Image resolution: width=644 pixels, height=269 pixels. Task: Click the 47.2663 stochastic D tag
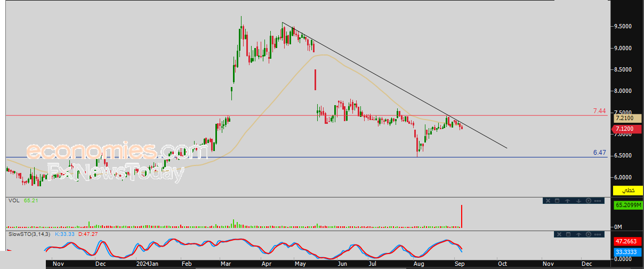(x=627, y=241)
